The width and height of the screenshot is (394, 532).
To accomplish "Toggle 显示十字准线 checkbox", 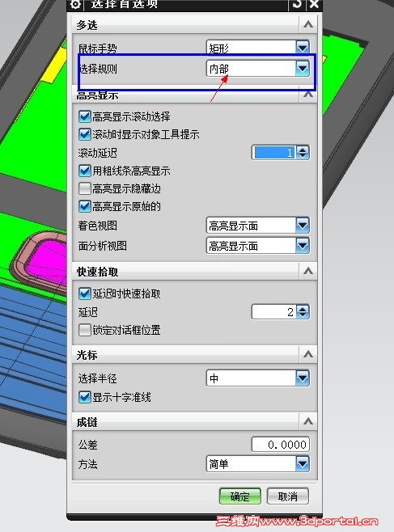I will tap(84, 397).
